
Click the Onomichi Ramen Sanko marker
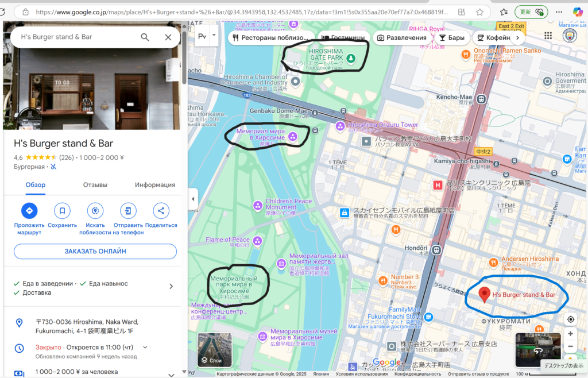coord(465,55)
